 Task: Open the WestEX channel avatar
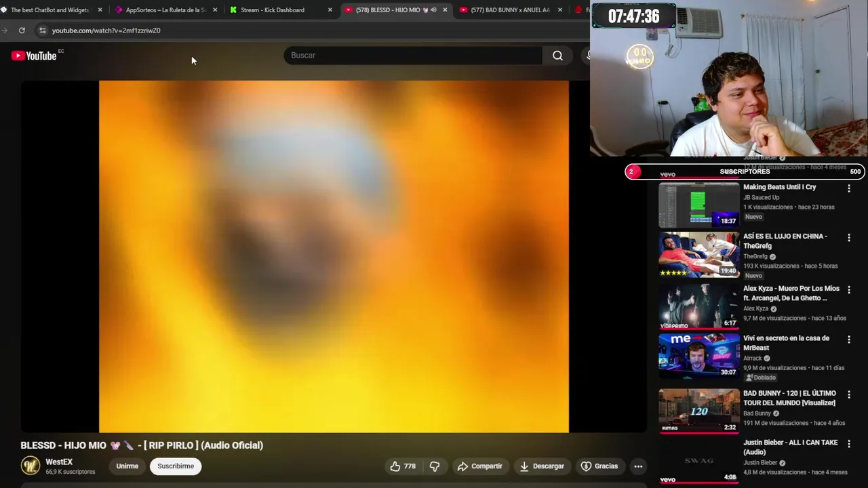click(x=31, y=466)
